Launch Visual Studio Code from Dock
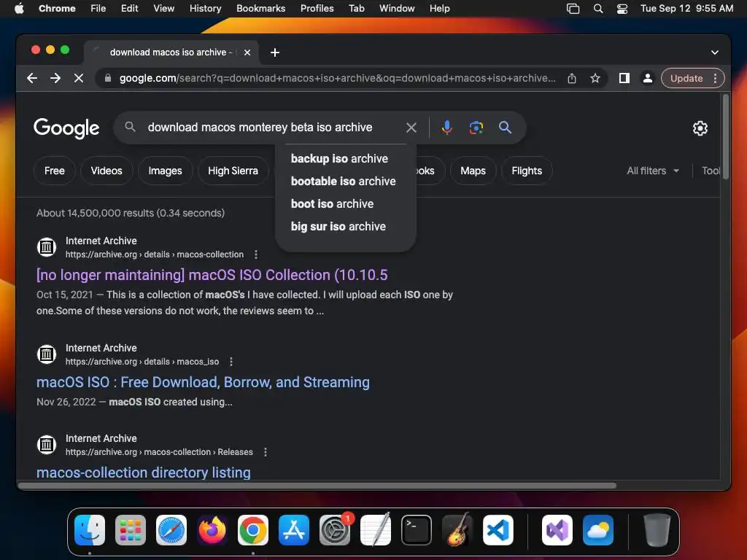 [x=498, y=530]
